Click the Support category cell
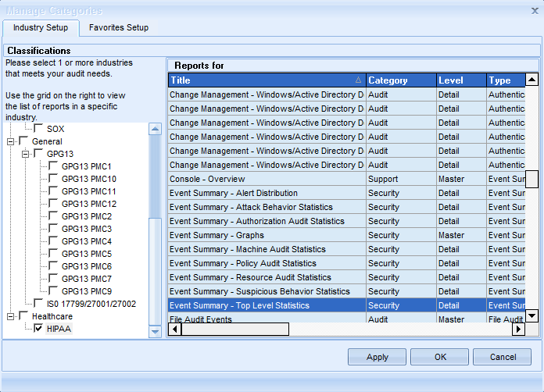 401,179
